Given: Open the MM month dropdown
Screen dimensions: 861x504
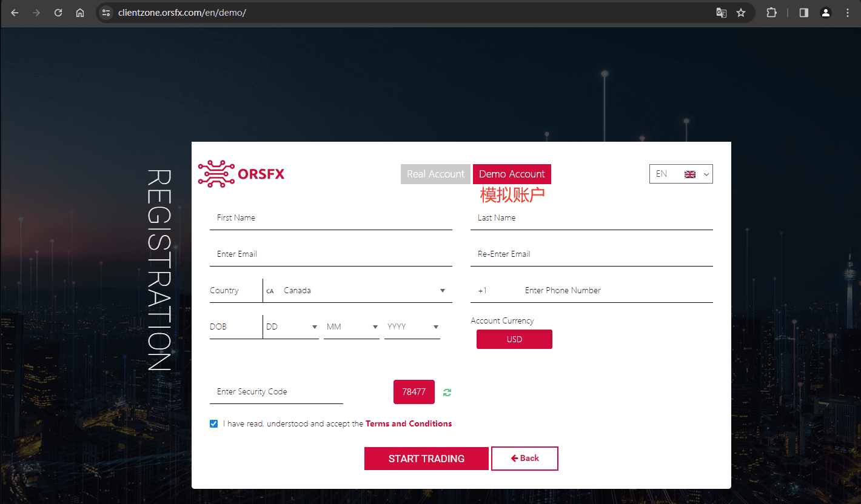Looking at the screenshot, I should pos(352,327).
